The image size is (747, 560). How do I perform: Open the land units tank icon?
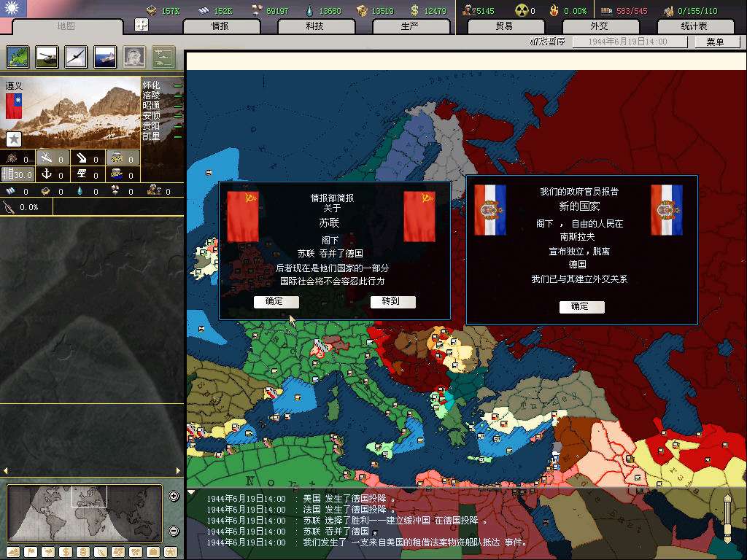point(47,57)
